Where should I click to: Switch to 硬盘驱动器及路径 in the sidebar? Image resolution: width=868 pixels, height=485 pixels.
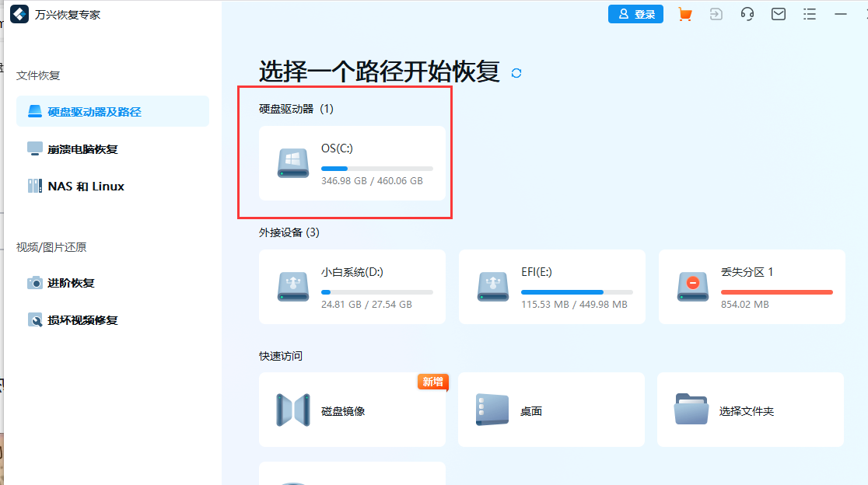(93, 111)
